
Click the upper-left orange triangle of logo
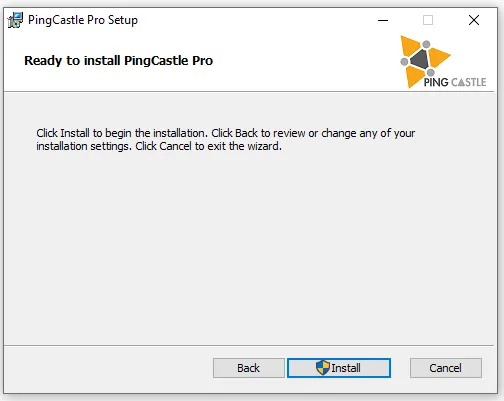click(409, 45)
